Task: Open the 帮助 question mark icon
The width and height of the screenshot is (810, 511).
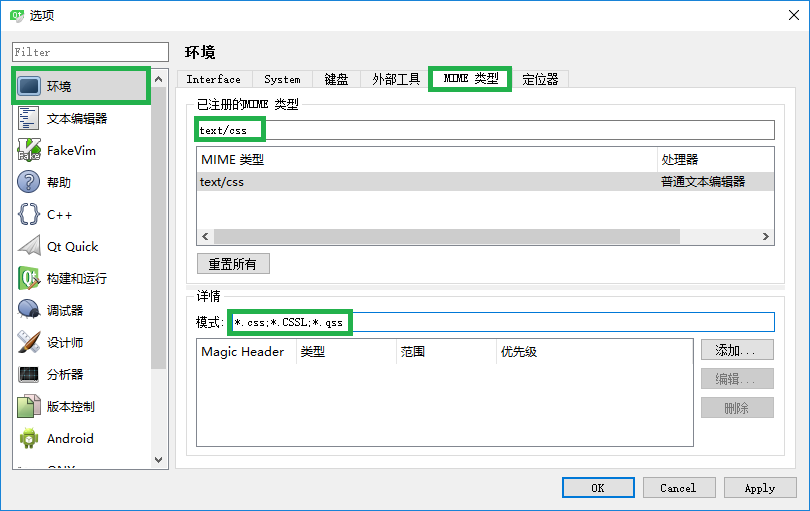Action: pyautogui.click(x=28, y=182)
